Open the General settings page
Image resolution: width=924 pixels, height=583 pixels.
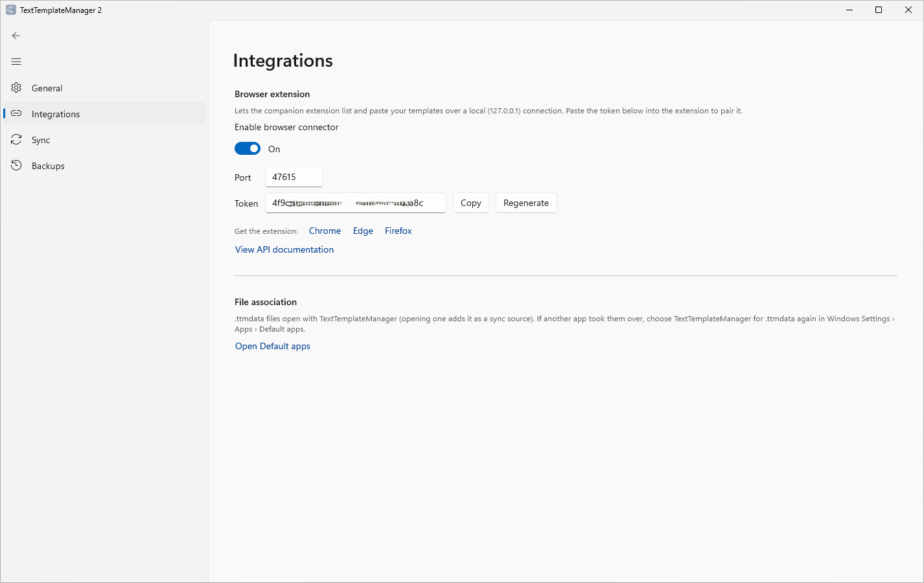click(104, 88)
